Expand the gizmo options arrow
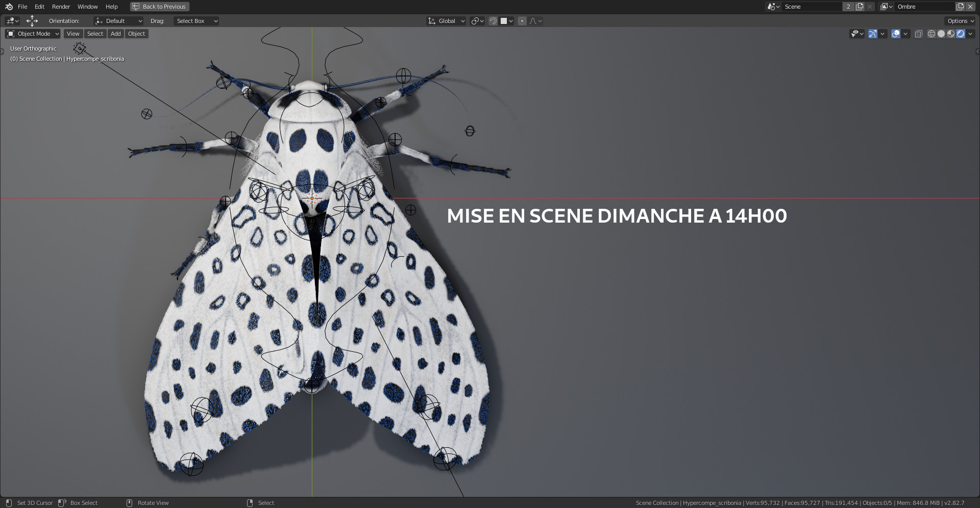The width and height of the screenshot is (980, 508). 883,34
